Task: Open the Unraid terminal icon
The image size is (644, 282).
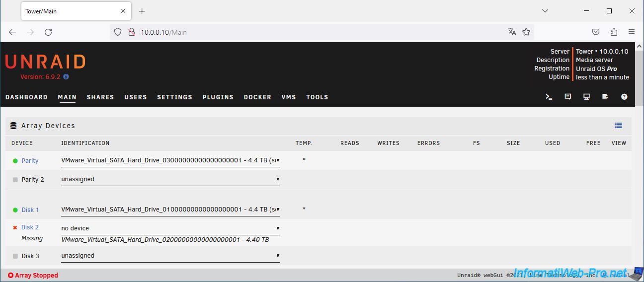Action: pyautogui.click(x=549, y=97)
